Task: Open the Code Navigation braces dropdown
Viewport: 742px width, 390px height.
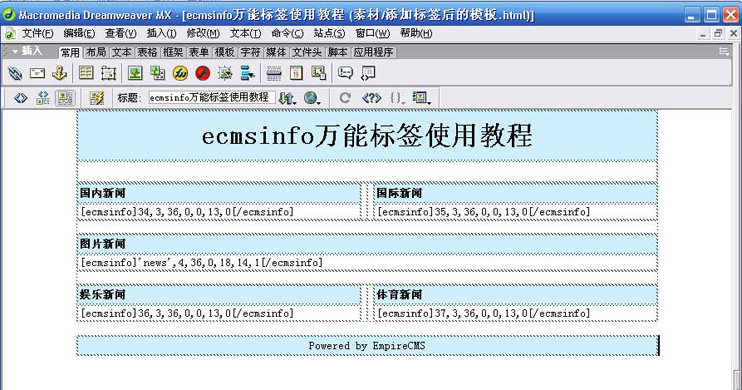Action: 397,98
